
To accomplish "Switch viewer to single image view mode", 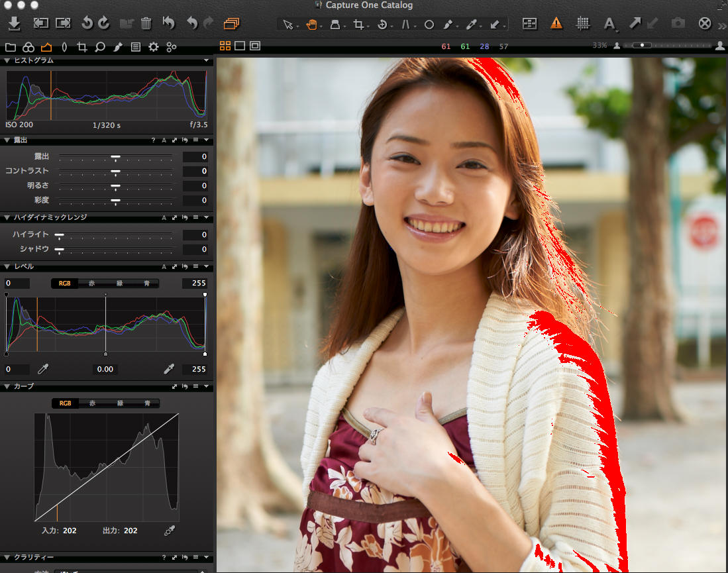I will coord(240,46).
